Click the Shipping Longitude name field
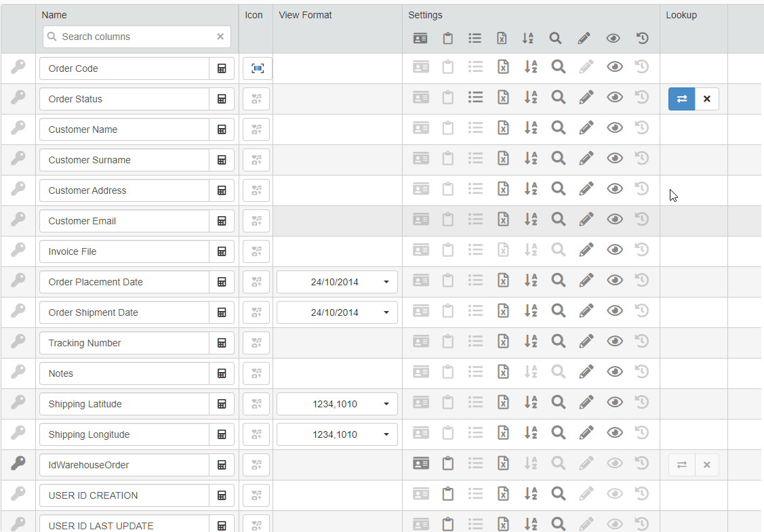The image size is (764, 532). click(x=124, y=434)
